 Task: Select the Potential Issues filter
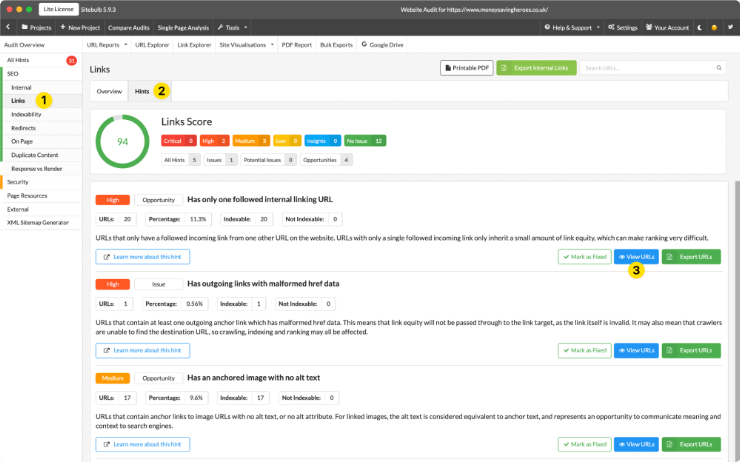[x=269, y=160]
